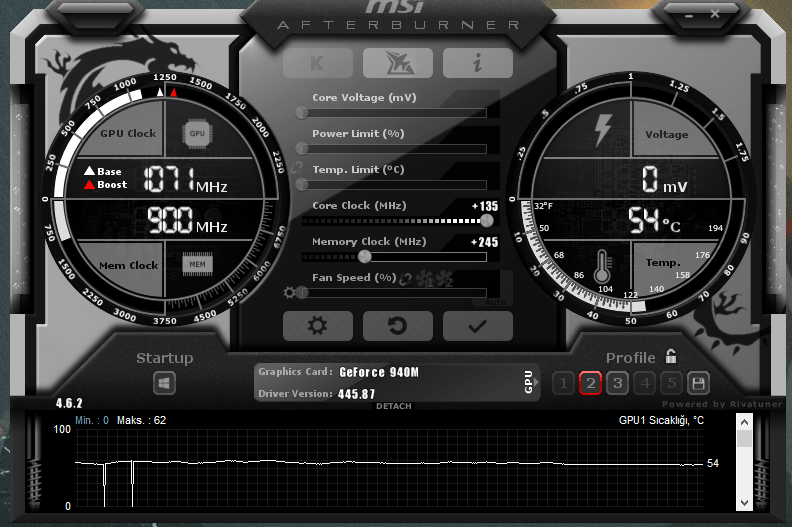Adjust the Temp. Limit slider handle
The image size is (792, 527).
(302, 184)
